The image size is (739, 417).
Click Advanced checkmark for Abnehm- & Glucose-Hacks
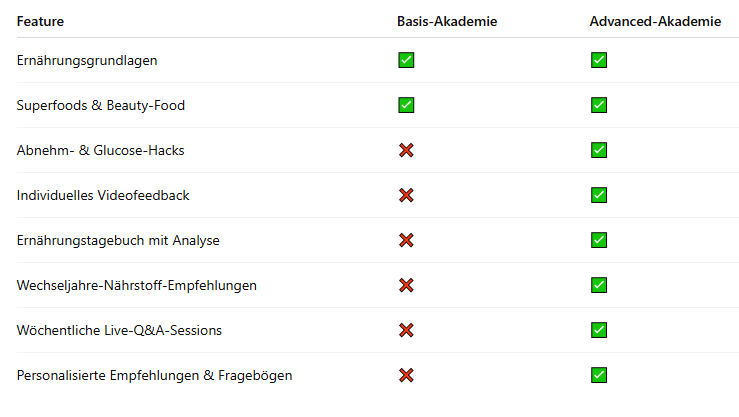pyautogui.click(x=599, y=150)
